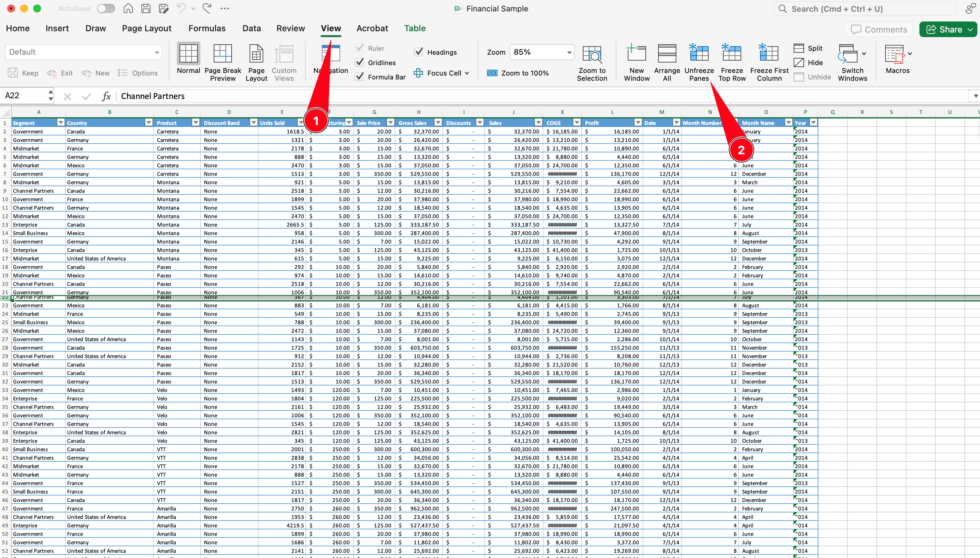Click the Macros icon
The width and height of the screenshot is (980, 558).
point(895,54)
